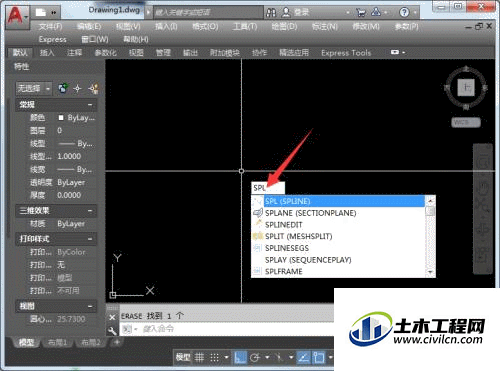500x371 pixels.
Task: Click the ViewCube top face
Action: (466, 88)
